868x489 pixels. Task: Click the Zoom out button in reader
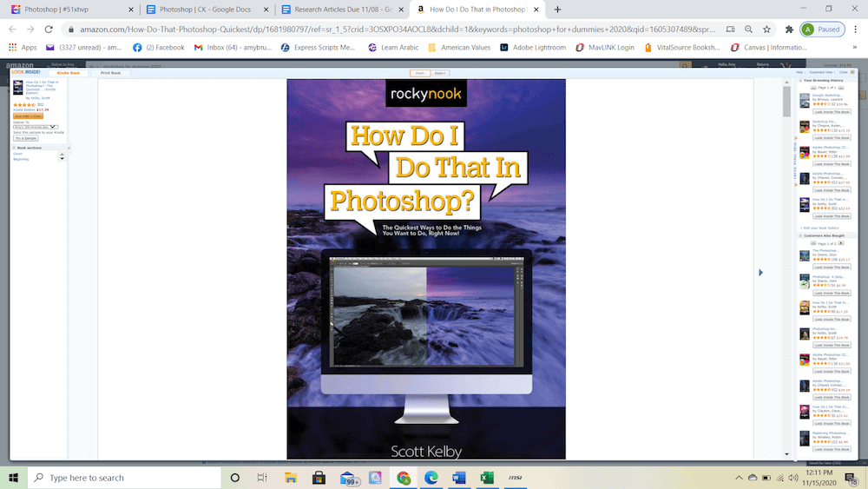pyautogui.click(x=419, y=73)
